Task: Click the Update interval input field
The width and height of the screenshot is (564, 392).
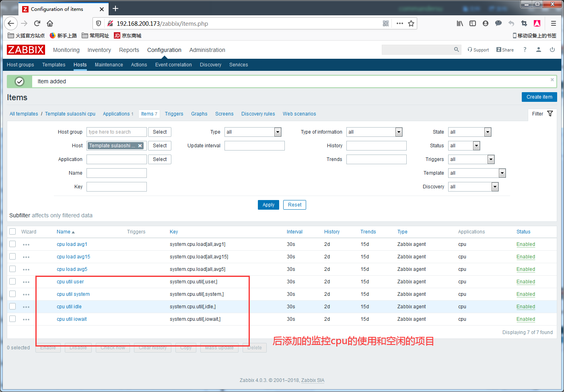Action: 255,146
